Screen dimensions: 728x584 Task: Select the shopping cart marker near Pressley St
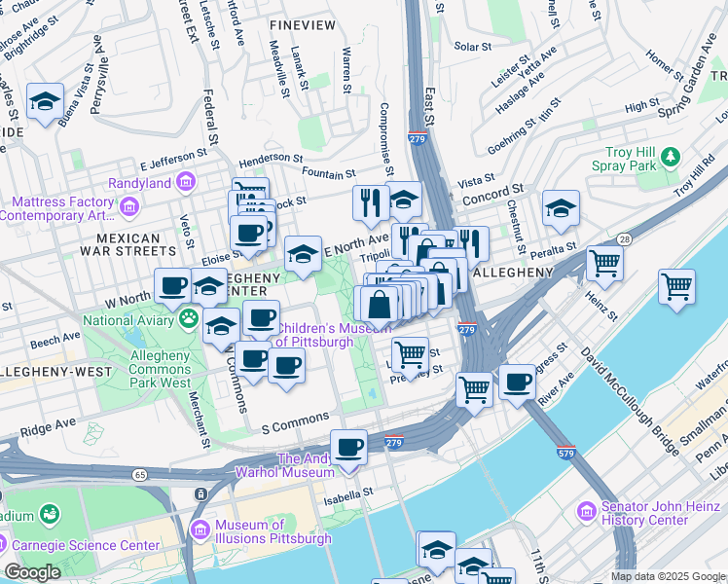tap(410, 356)
